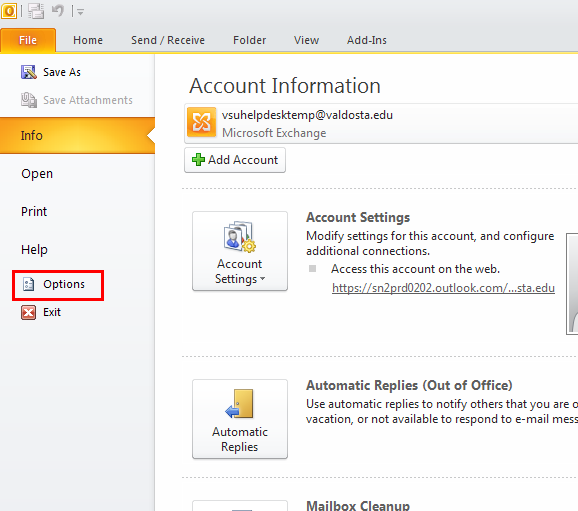Click the Send/Receive All Folders quick access icon

36,11
